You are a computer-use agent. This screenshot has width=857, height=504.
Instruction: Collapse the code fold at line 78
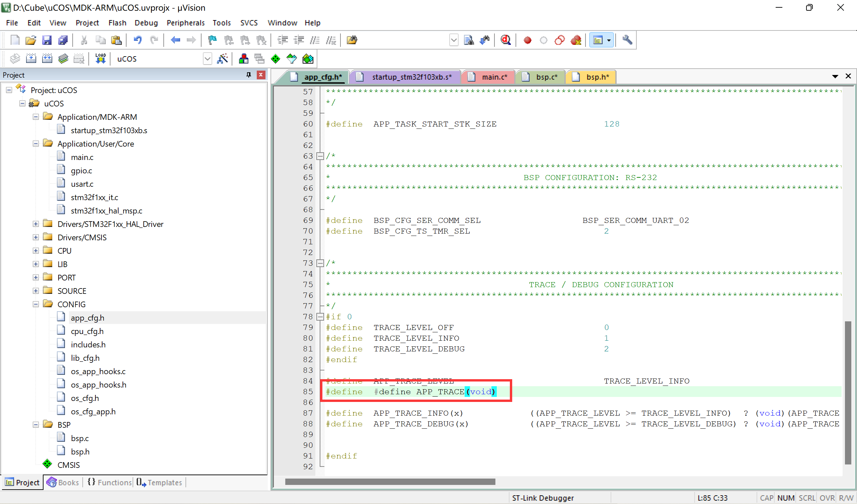click(320, 317)
